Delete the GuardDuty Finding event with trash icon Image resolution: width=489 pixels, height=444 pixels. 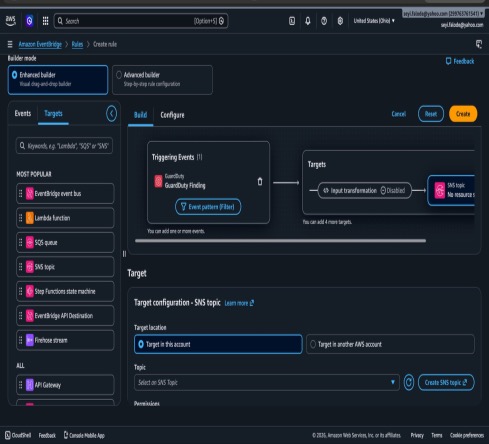point(260,181)
